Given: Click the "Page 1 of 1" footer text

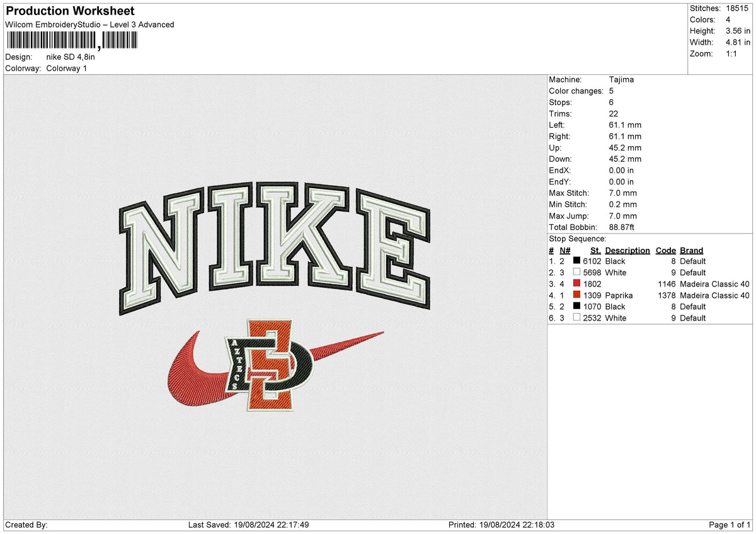Looking at the screenshot, I should pos(730,525).
